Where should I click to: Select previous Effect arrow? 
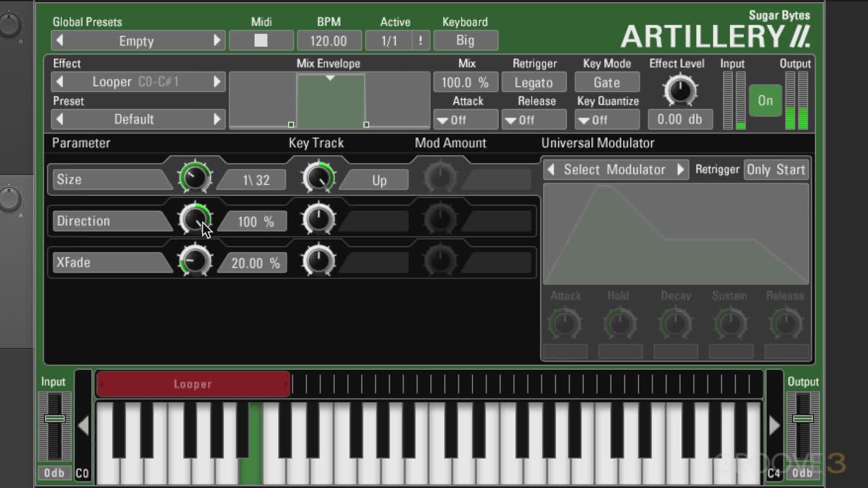[60, 82]
